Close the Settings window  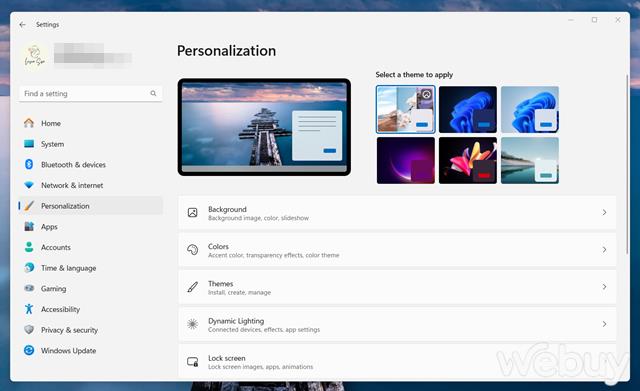[618, 20]
